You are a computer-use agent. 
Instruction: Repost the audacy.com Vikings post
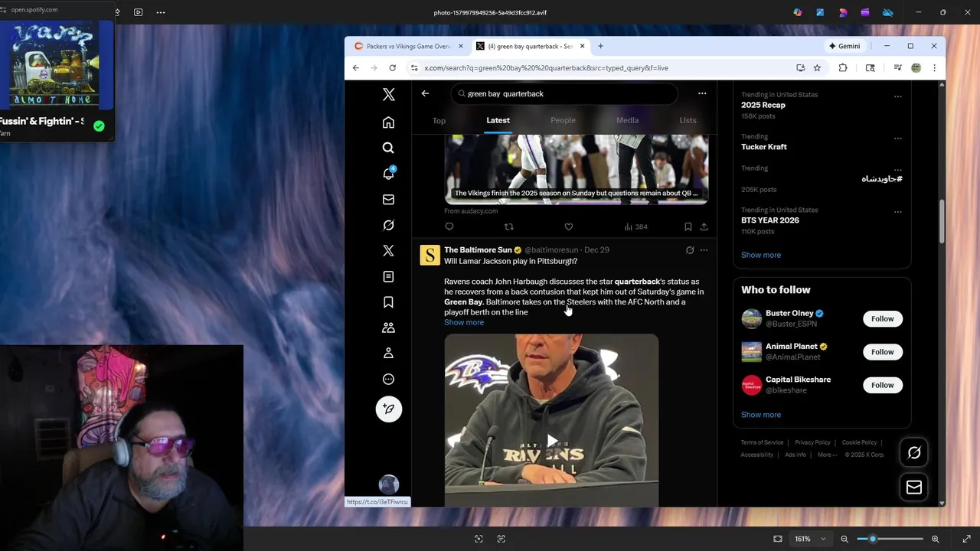(x=509, y=227)
